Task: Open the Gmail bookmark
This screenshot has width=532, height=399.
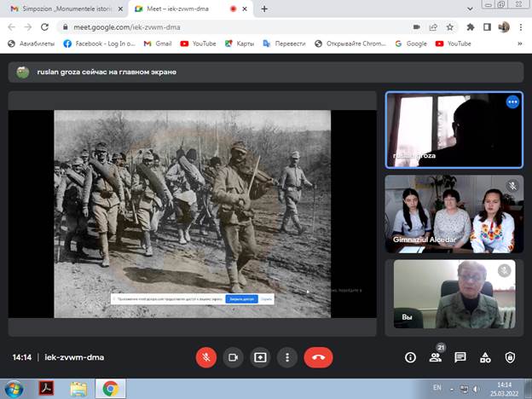Action: [158, 43]
